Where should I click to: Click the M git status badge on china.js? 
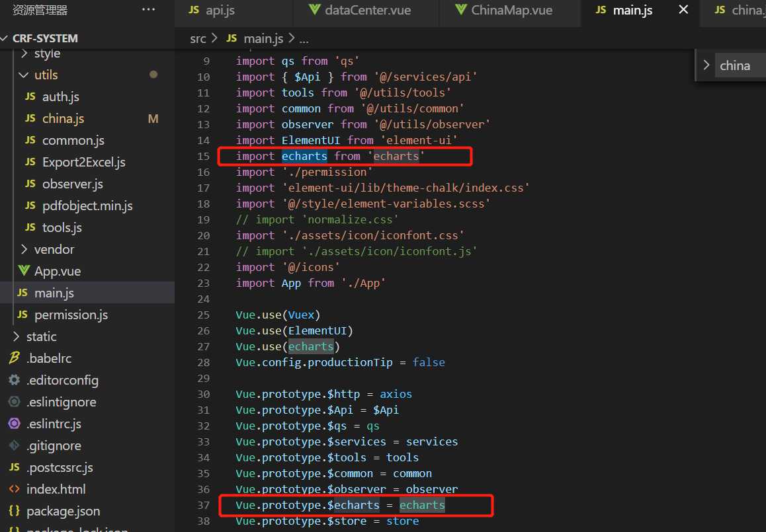coord(153,118)
